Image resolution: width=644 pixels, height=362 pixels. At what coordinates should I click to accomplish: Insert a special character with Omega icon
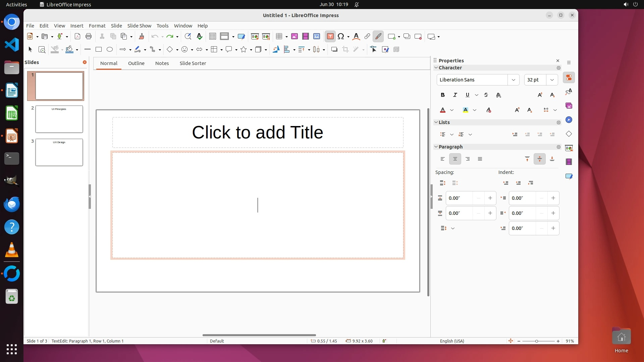coord(341,37)
